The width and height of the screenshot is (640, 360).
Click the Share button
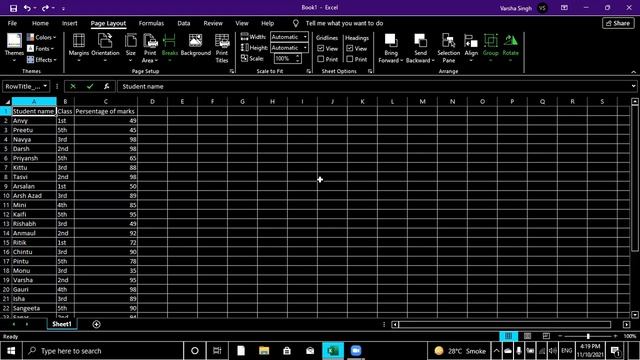[618, 23]
